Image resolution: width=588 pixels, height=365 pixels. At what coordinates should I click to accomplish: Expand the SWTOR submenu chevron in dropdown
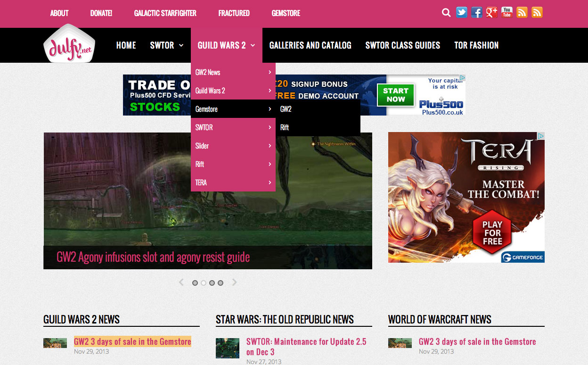click(269, 127)
